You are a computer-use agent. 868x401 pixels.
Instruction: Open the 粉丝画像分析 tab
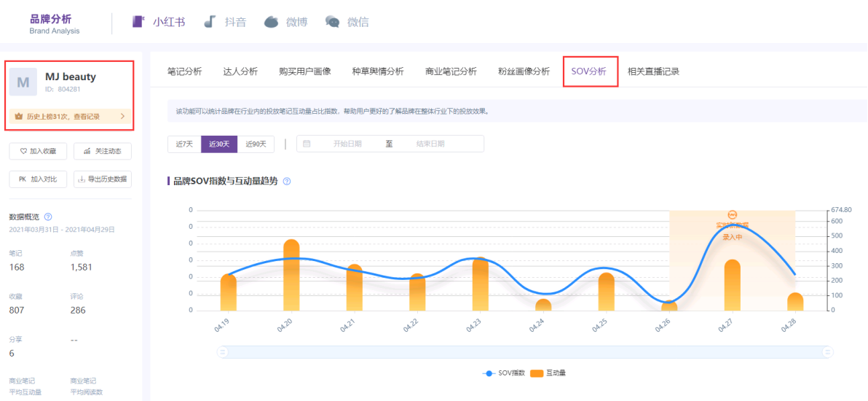[524, 71]
